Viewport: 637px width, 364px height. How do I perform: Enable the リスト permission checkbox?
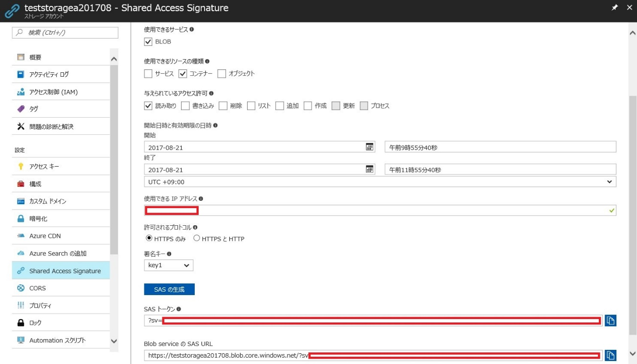pyautogui.click(x=251, y=106)
